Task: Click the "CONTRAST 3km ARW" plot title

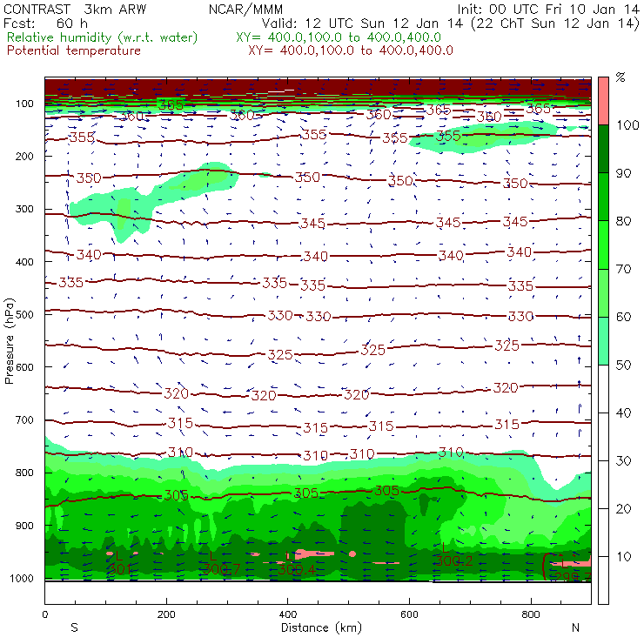Action: point(75,10)
